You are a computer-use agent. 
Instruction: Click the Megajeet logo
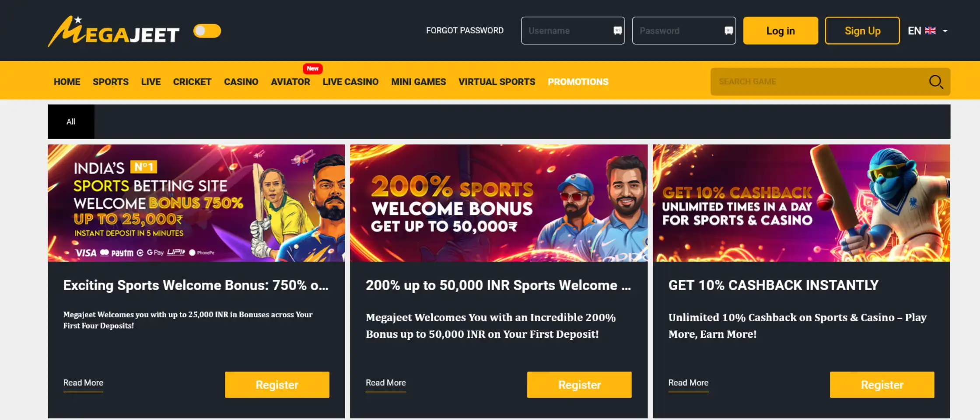click(114, 31)
